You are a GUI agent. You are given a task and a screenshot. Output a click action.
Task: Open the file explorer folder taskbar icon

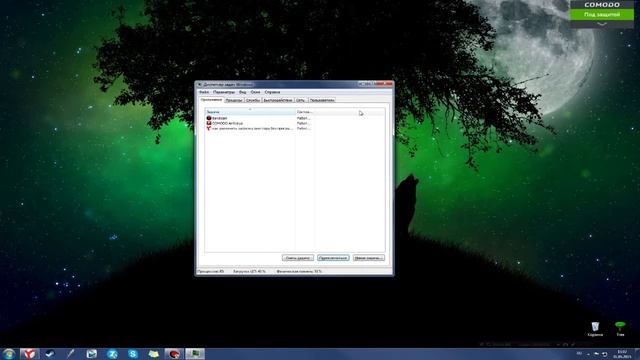coord(153,354)
